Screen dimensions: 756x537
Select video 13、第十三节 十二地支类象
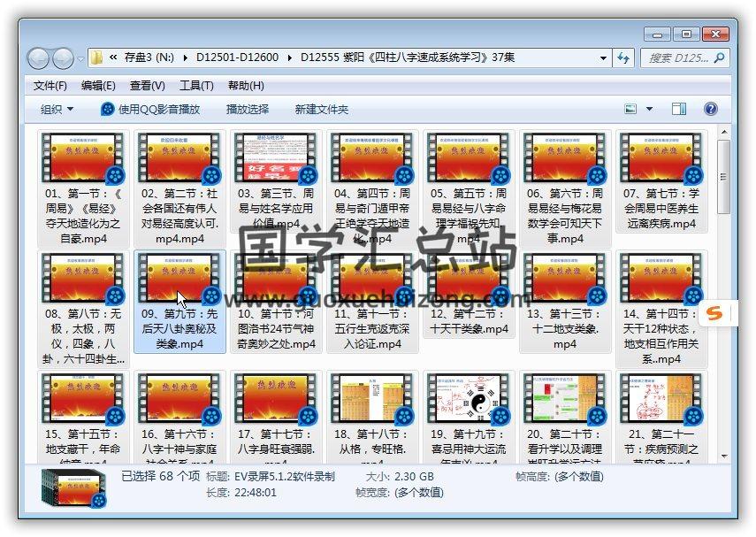click(565, 302)
